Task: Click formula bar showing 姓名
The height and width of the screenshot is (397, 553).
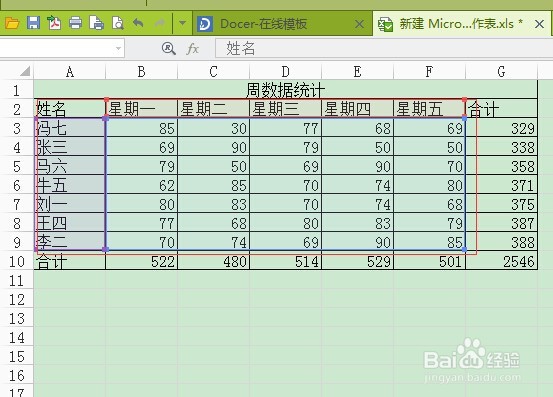Action: tap(384, 48)
